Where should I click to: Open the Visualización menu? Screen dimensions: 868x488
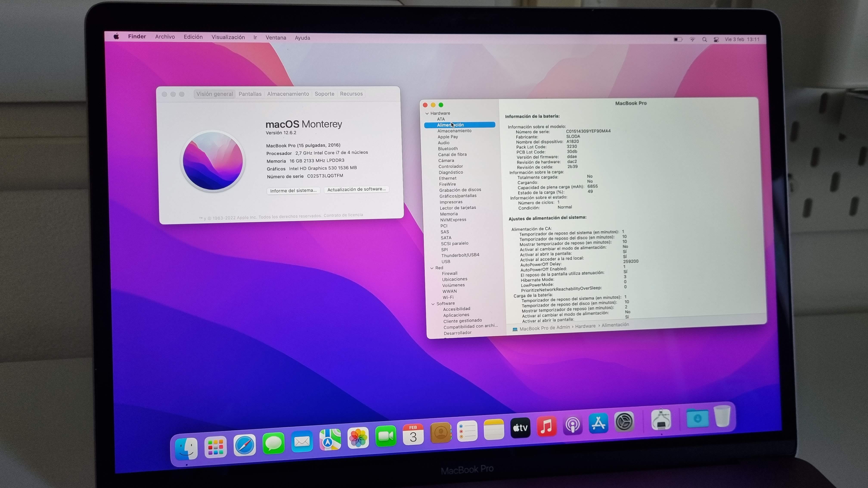pyautogui.click(x=228, y=37)
